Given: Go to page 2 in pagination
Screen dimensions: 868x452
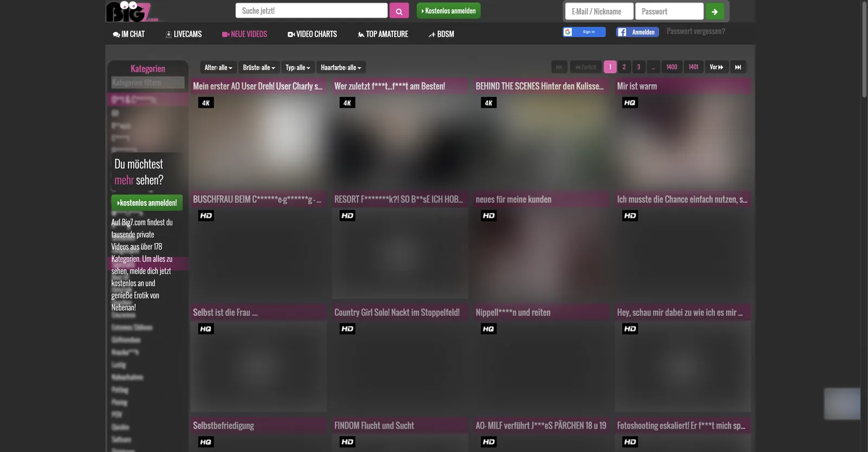Looking at the screenshot, I should tap(624, 67).
